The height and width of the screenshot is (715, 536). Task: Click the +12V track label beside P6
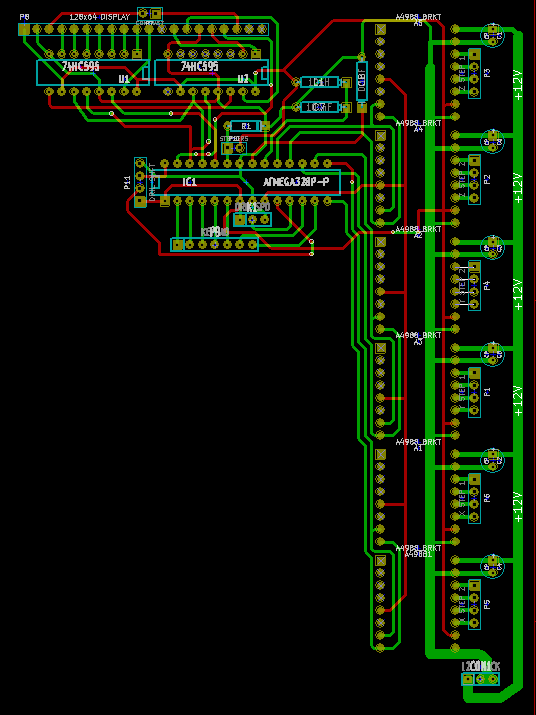[518, 507]
